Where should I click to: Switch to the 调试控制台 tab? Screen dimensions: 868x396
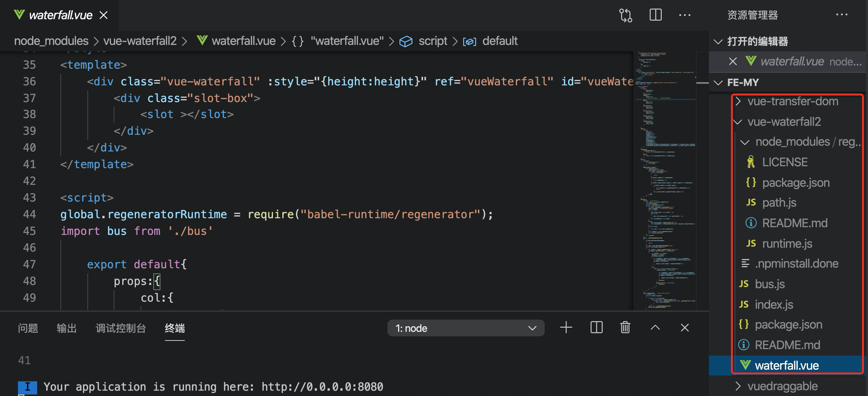(121, 328)
